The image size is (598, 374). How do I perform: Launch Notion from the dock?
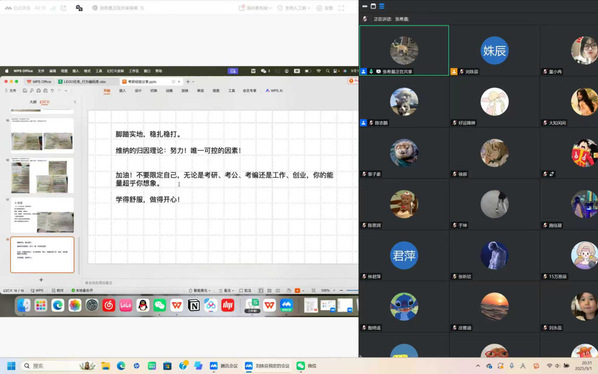(x=194, y=305)
